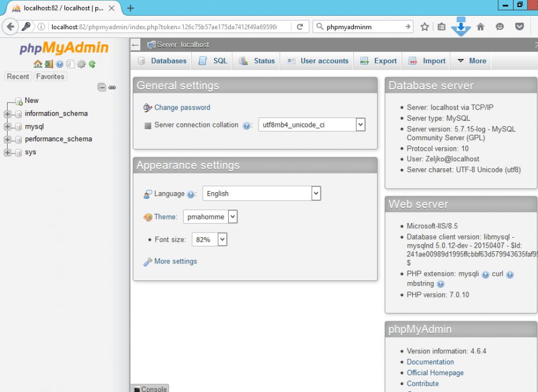Open the Font size selector

[x=209, y=238]
